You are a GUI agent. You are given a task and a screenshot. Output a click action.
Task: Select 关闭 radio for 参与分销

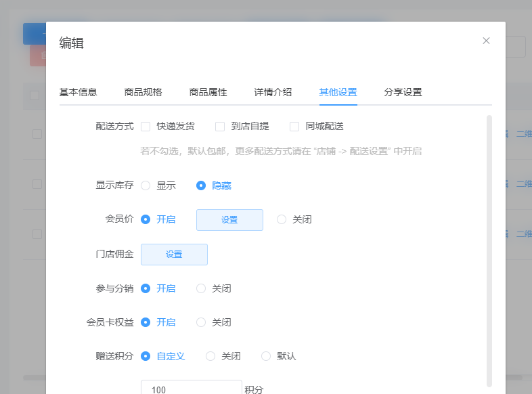(x=201, y=288)
